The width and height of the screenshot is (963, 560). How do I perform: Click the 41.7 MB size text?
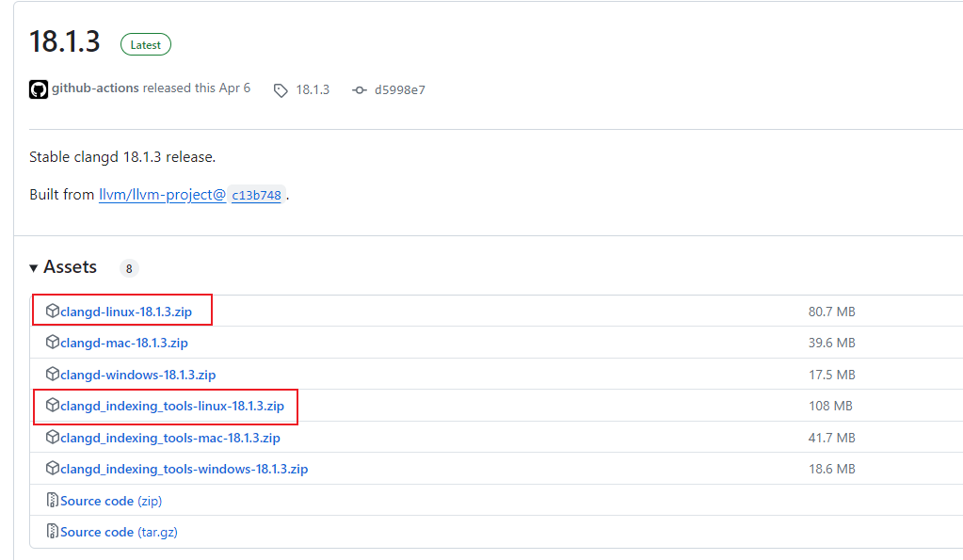831,439
